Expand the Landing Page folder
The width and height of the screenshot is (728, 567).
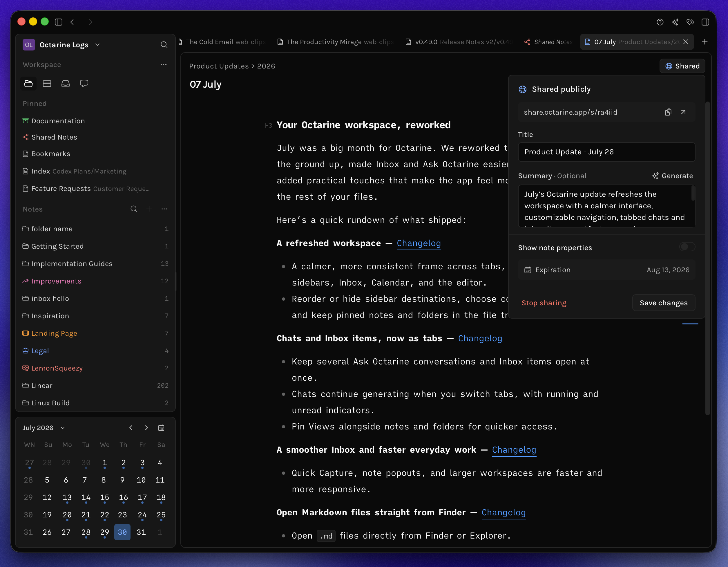pyautogui.click(x=95, y=333)
